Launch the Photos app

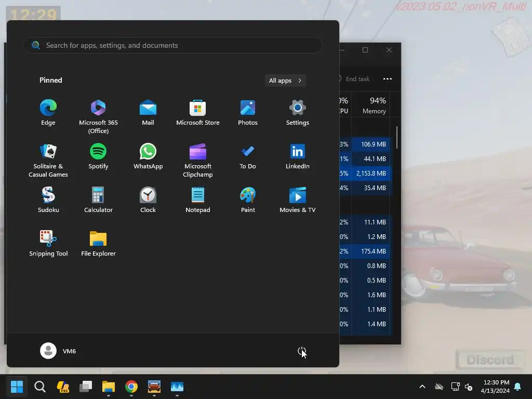click(x=248, y=113)
